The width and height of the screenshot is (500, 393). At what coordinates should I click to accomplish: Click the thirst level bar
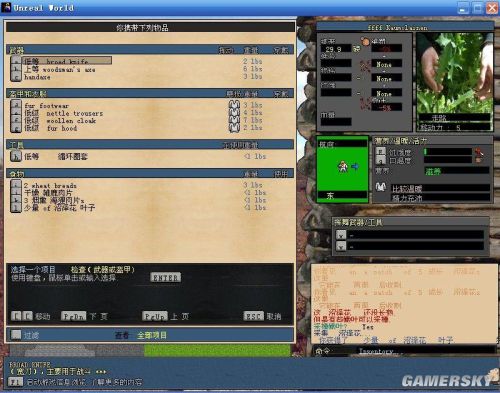coord(448,160)
